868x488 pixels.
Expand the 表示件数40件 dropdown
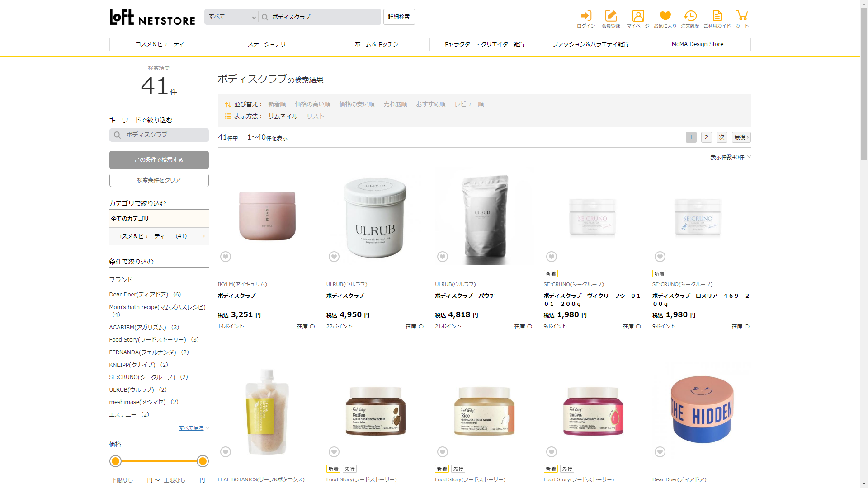(730, 157)
